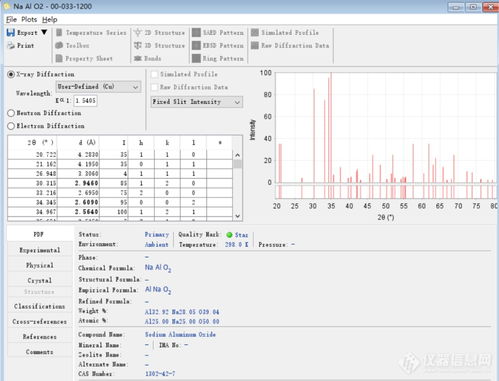Click the SAED Pattern icon
Screen dimensions: 499x381
coord(196,32)
